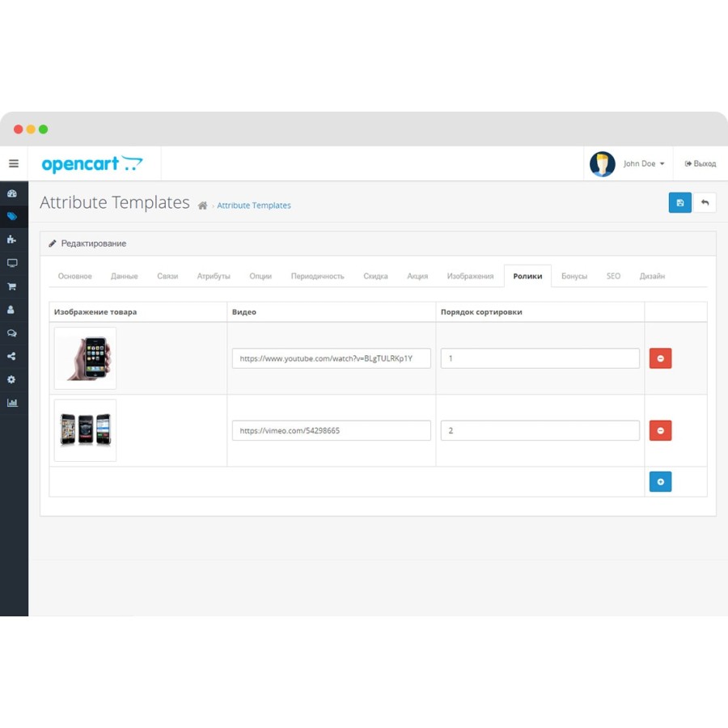Open the Catalog tag sidebar icon
Image resolution: width=728 pixels, height=728 pixels.
tap(12, 216)
